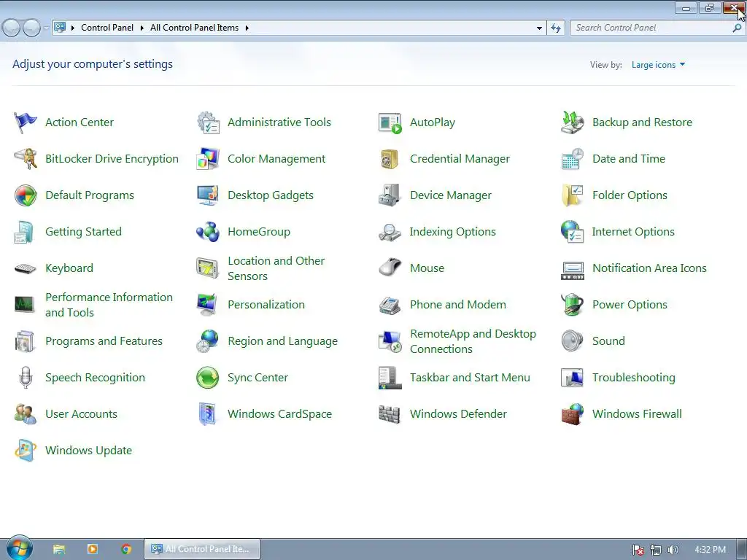Viewport: 747px width, 560px height.
Task: Expand the address bar history dropdown arrow
Action: pyautogui.click(x=539, y=28)
